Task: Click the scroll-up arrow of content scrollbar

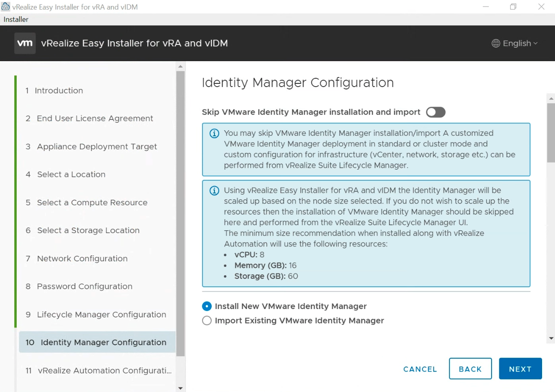Action: tap(550, 98)
